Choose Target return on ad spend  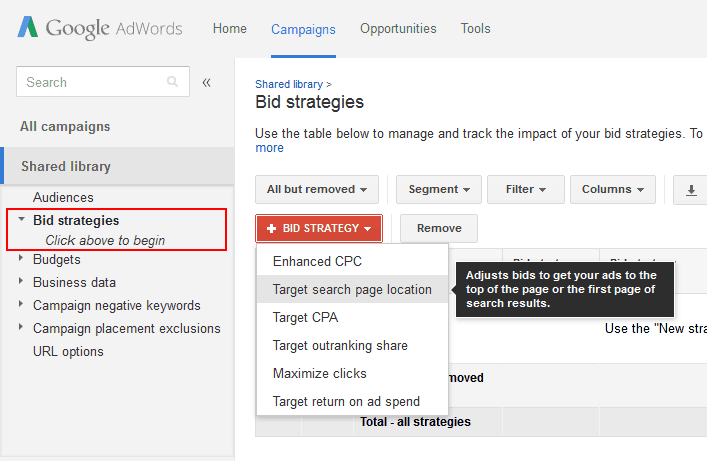(x=352, y=401)
